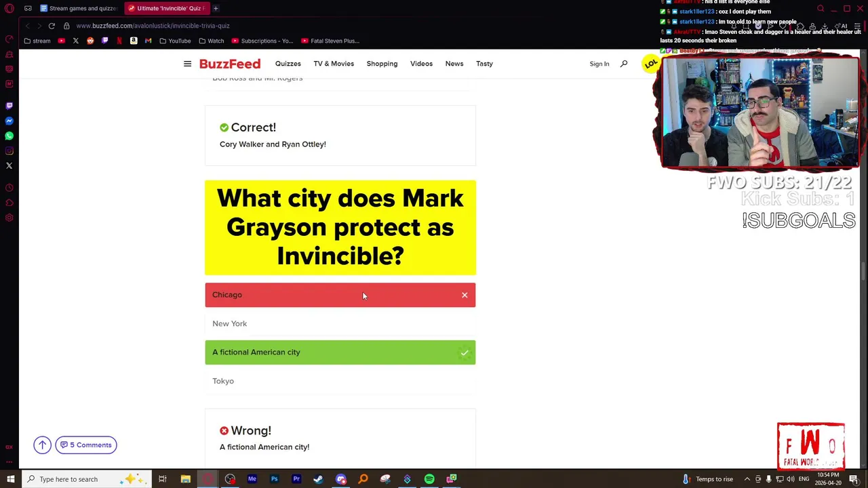
Task: Open BuzzFeed search magnifier
Action: (624, 64)
